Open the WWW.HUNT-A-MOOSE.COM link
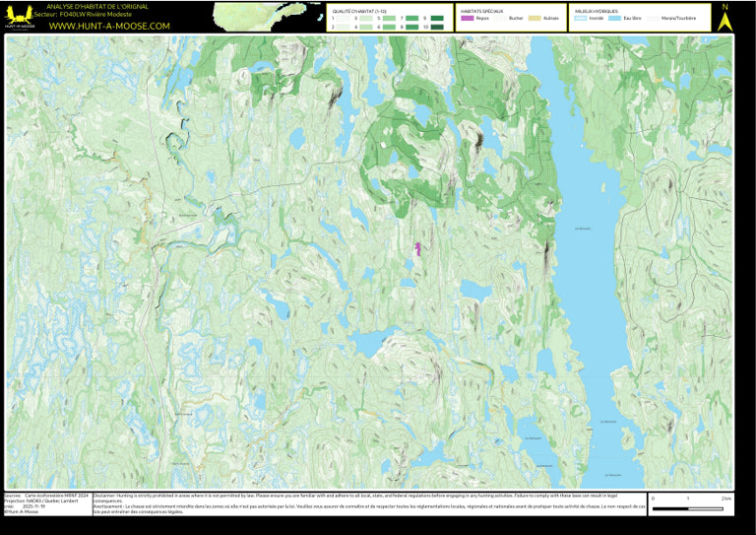 click(109, 26)
